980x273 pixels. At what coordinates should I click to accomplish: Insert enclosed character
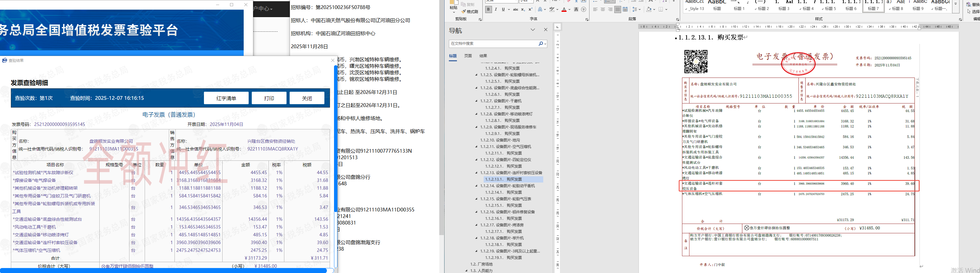coord(584,10)
